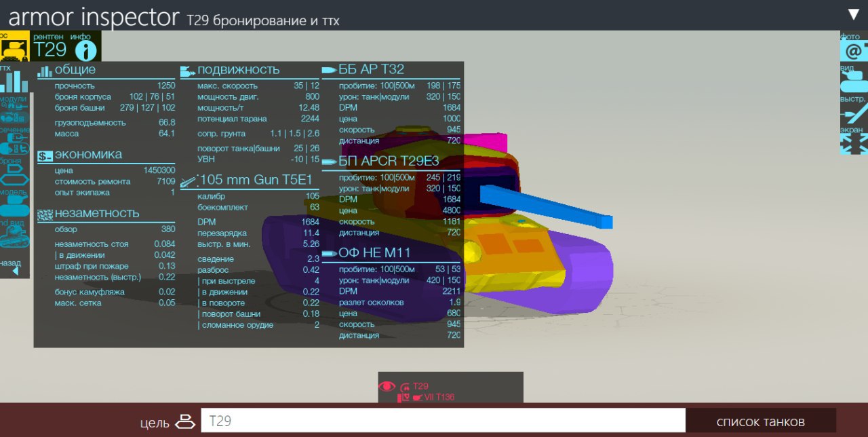Click the незаметность section header

pyautogui.click(x=97, y=212)
